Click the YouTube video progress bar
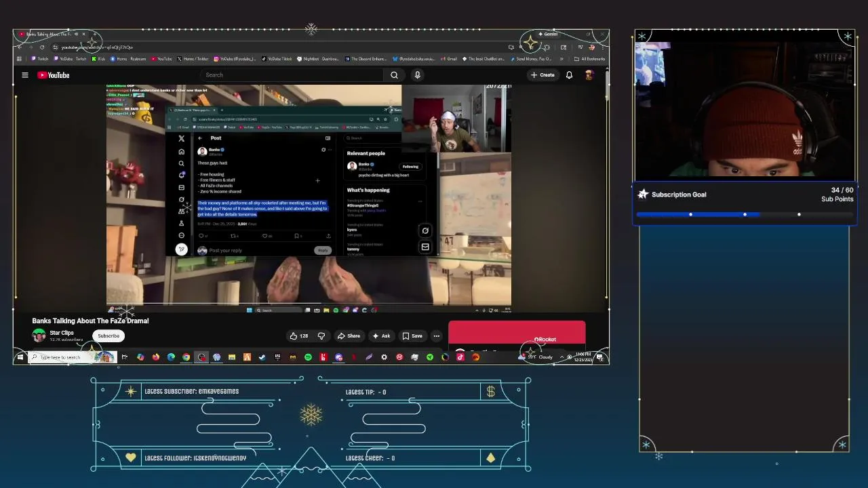The width and height of the screenshot is (868, 488). tap(309, 304)
